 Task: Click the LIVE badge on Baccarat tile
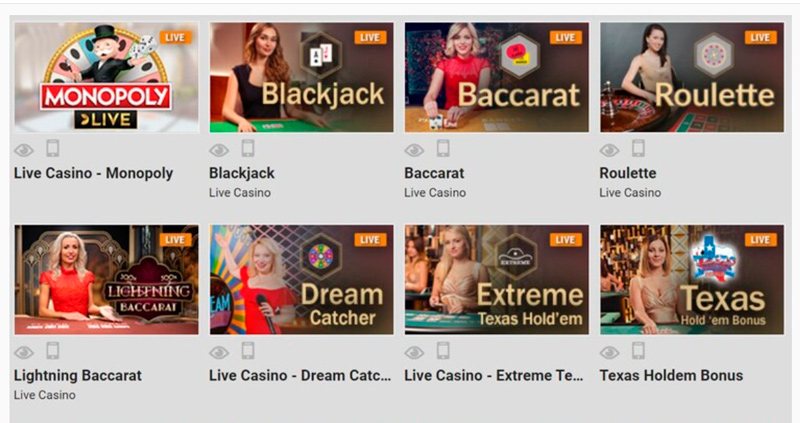click(565, 37)
